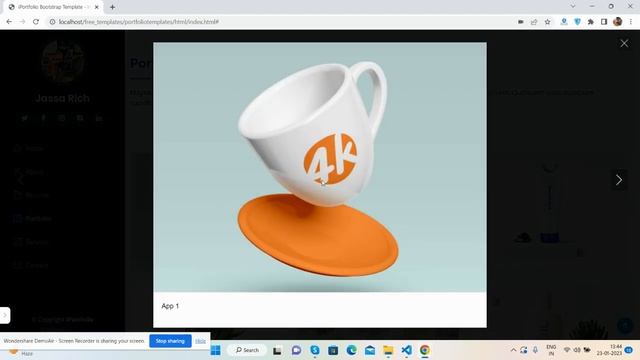Hide the screen sharing notification bar

[x=200, y=341]
